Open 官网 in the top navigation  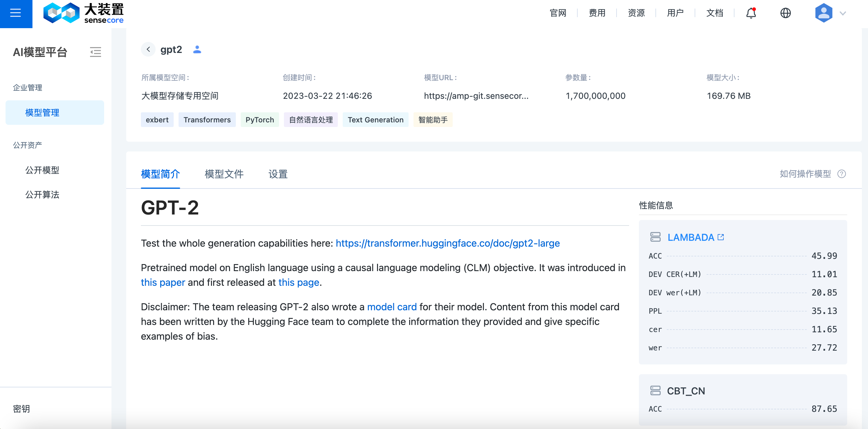558,13
